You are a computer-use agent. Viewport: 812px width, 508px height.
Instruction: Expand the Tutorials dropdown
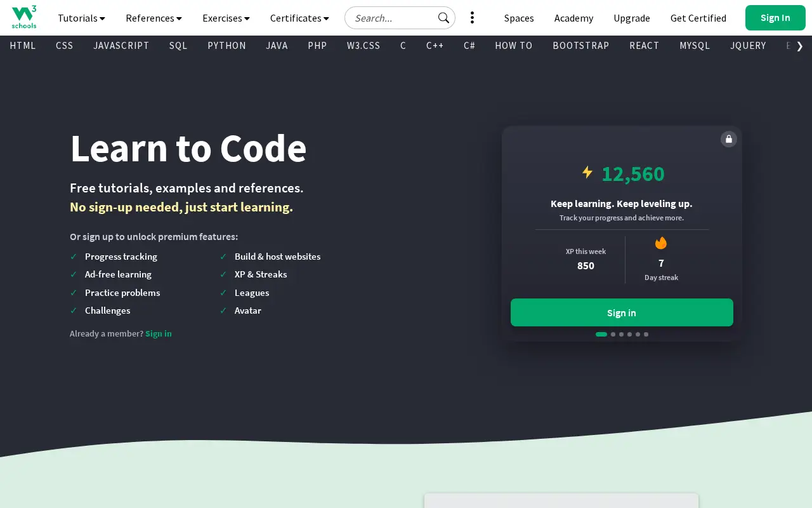pos(81,18)
